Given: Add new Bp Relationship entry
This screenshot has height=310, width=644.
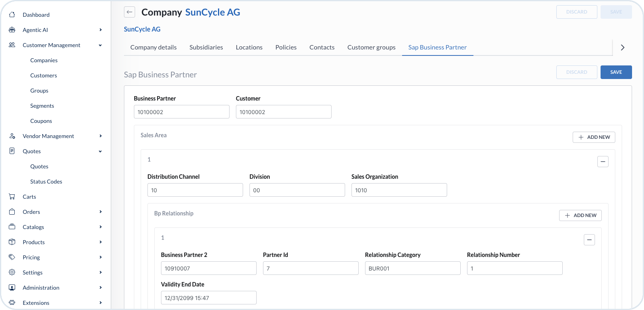Looking at the screenshot, I should [580, 215].
